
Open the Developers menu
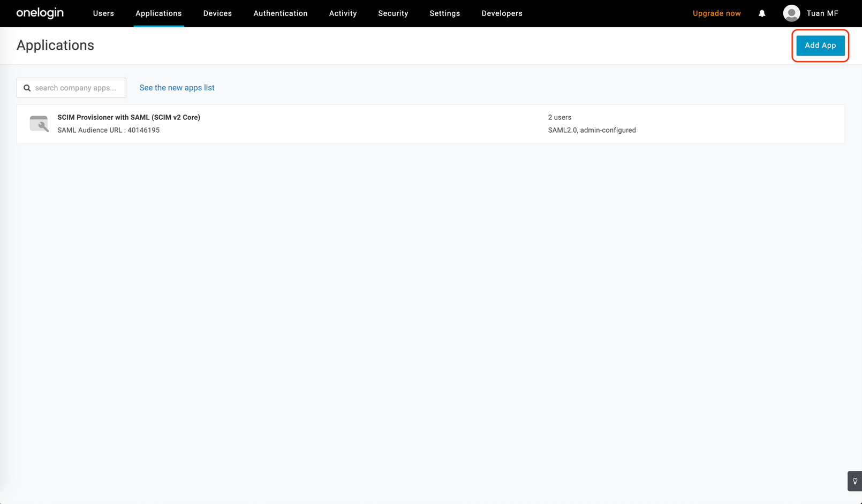(502, 13)
